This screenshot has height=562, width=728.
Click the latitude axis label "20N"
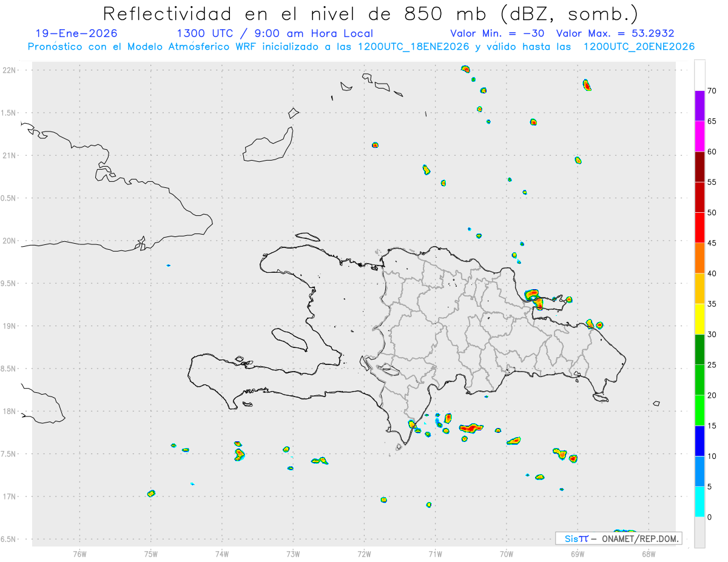[10, 241]
